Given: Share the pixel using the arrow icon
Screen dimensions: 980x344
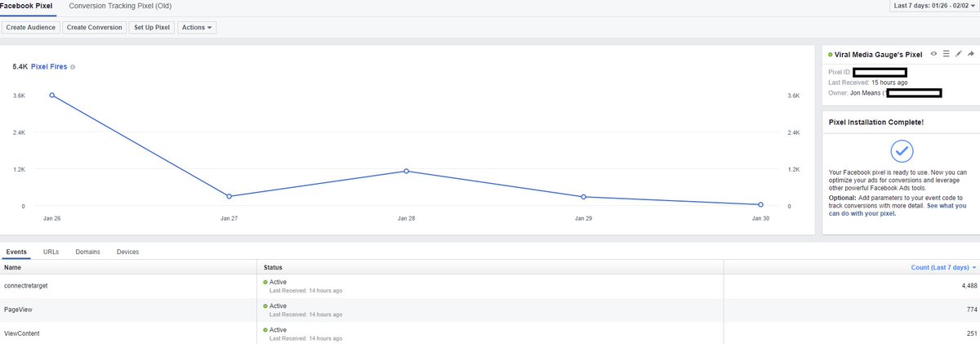Looking at the screenshot, I should [x=971, y=54].
